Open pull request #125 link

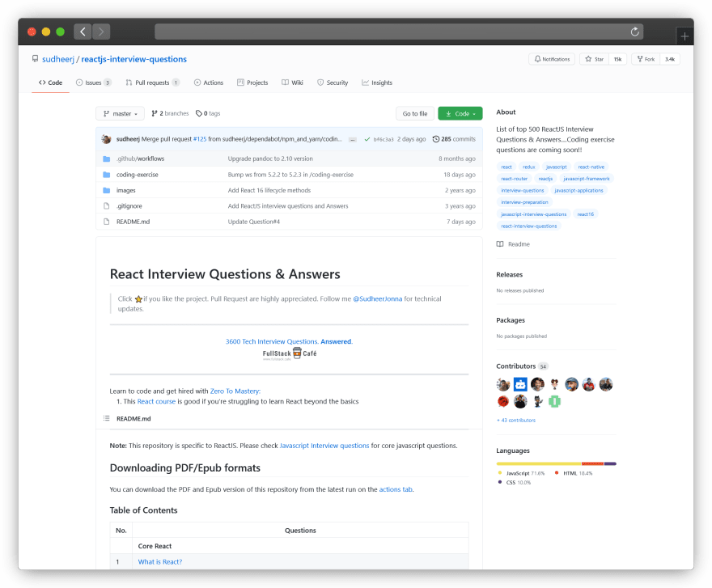(x=200, y=139)
